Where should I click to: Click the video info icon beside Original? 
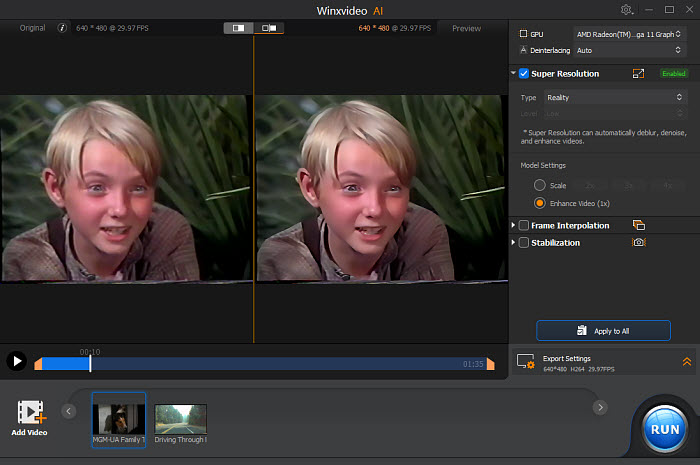point(62,28)
